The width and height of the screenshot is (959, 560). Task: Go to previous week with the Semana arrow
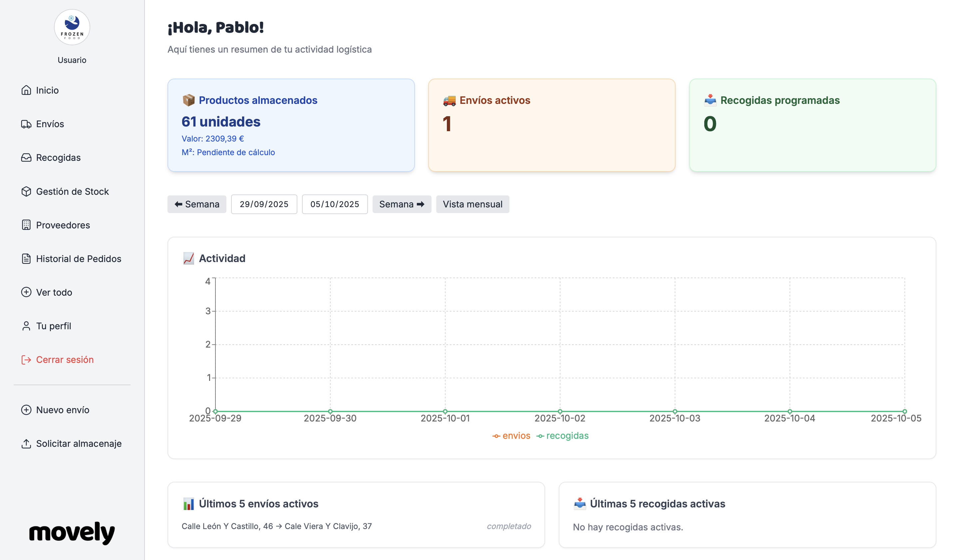(197, 204)
